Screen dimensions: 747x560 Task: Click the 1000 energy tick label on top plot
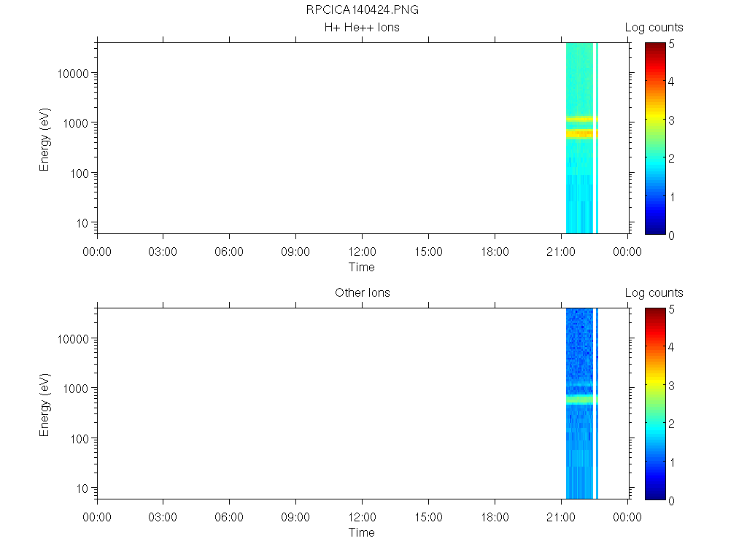pos(76,123)
